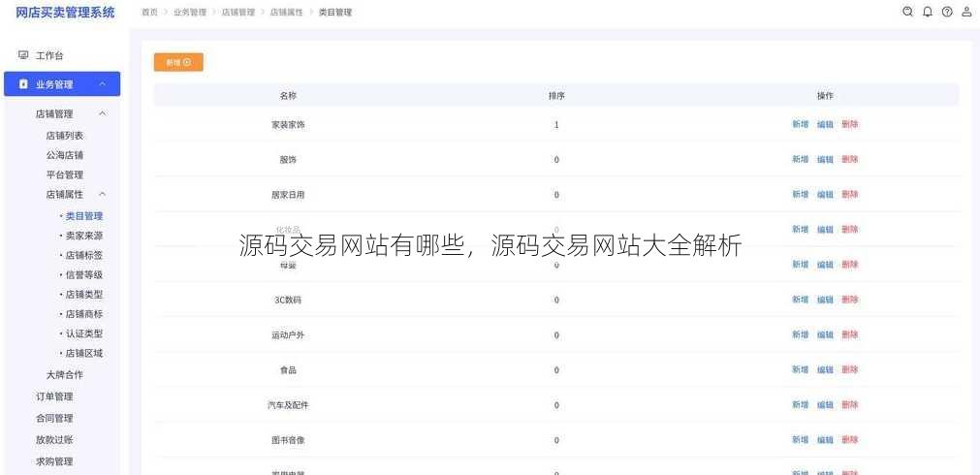Click 新增 in the 图书音像 row

click(801, 440)
